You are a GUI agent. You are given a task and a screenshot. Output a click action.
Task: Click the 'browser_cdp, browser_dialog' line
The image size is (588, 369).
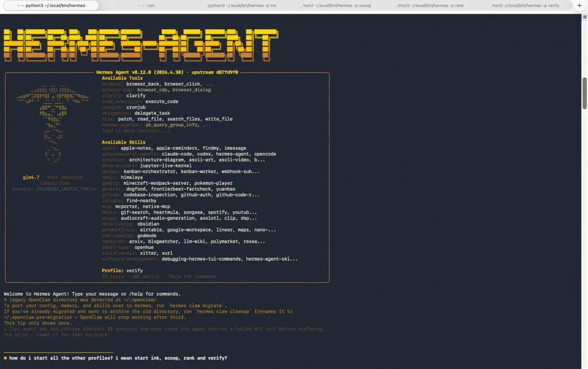click(156, 90)
